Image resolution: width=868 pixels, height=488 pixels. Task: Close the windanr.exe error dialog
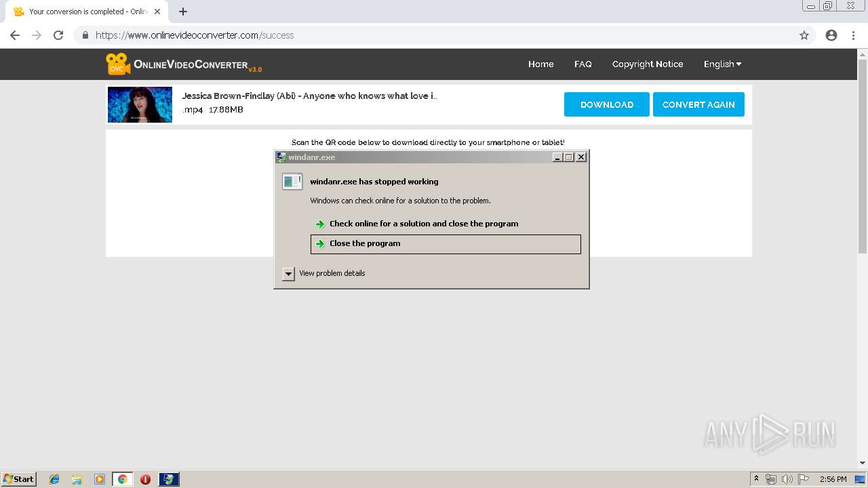[581, 157]
